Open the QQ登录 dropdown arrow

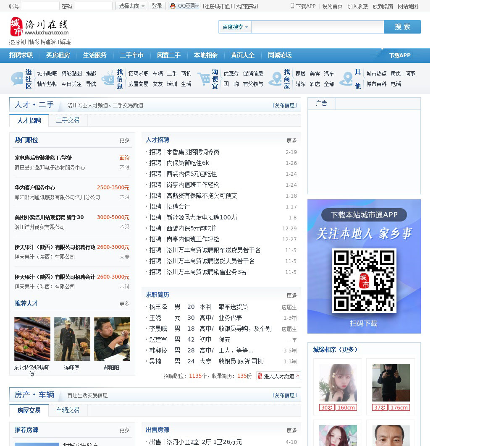[197, 6]
